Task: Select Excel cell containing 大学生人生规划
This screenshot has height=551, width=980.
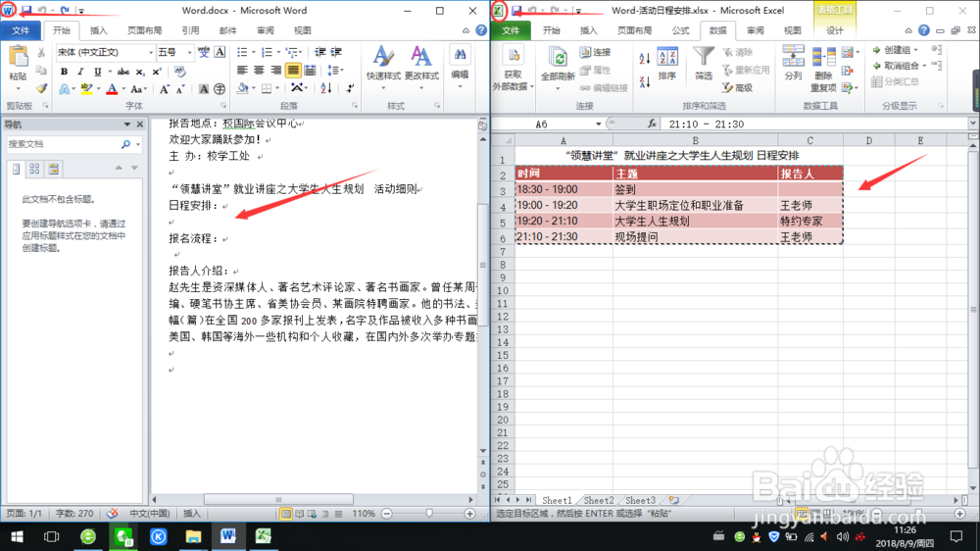Action: 695,221
